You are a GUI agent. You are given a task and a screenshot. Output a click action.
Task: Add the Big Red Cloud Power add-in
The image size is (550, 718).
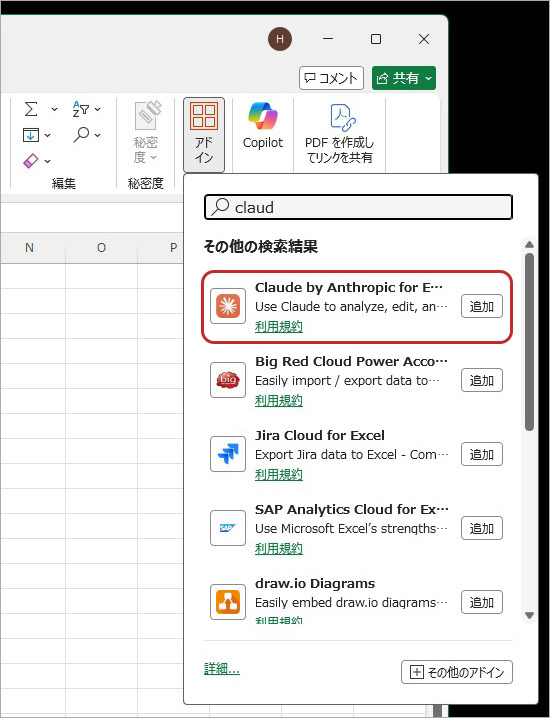coord(482,381)
